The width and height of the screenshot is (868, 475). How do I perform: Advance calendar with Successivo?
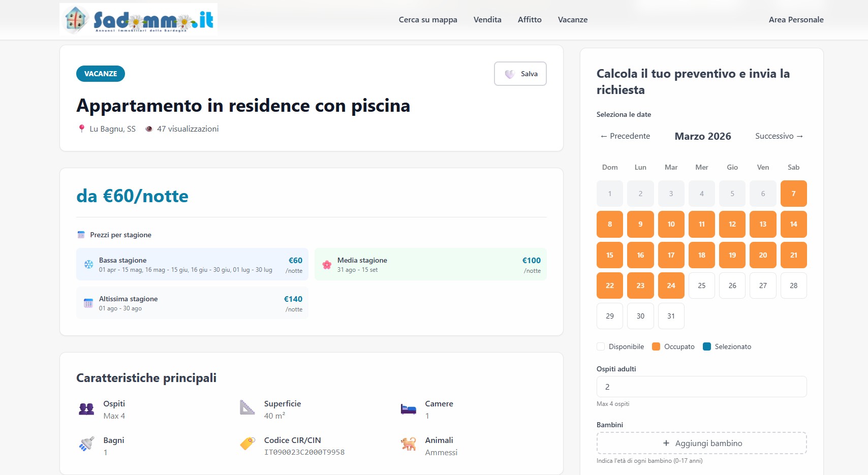(779, 136)
